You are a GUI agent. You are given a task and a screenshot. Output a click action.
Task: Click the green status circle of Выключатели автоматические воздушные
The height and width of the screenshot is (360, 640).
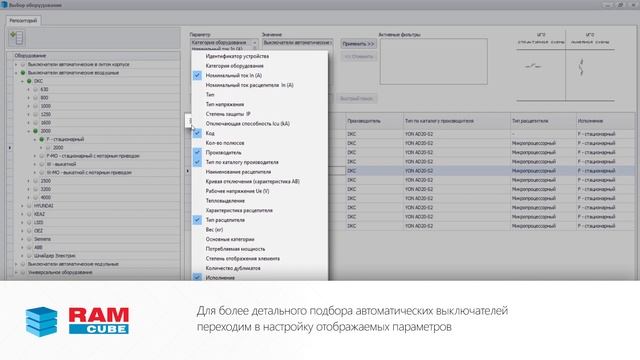click(23, 73)
